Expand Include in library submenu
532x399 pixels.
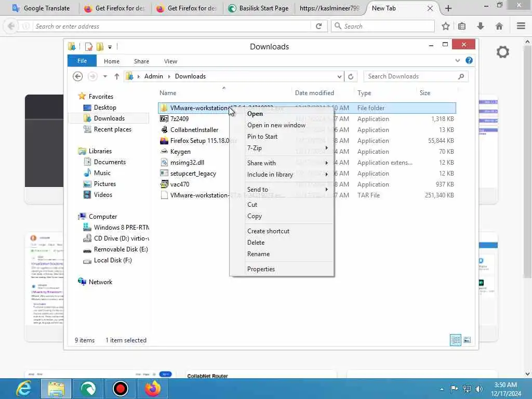click(282, 175)
